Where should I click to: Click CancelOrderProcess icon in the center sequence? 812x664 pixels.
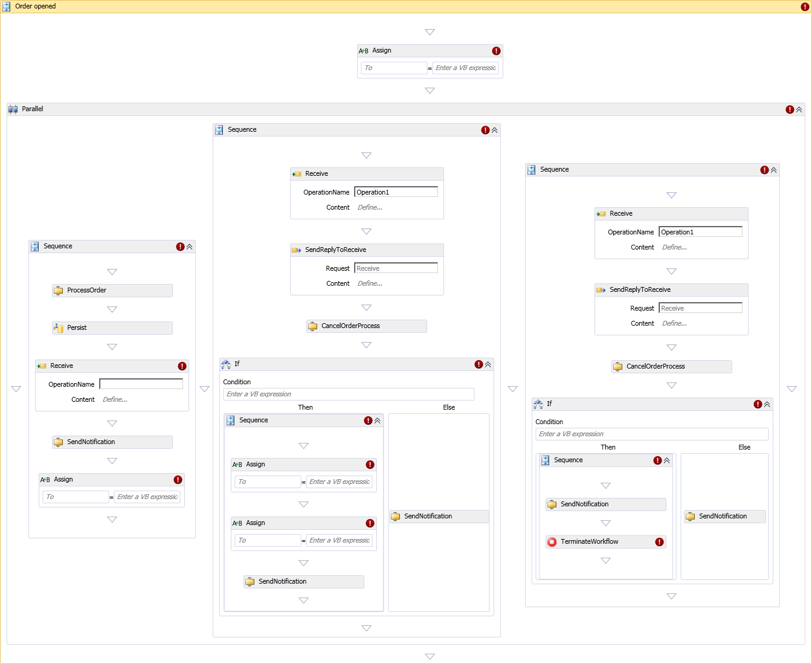(x=313, y=326)
